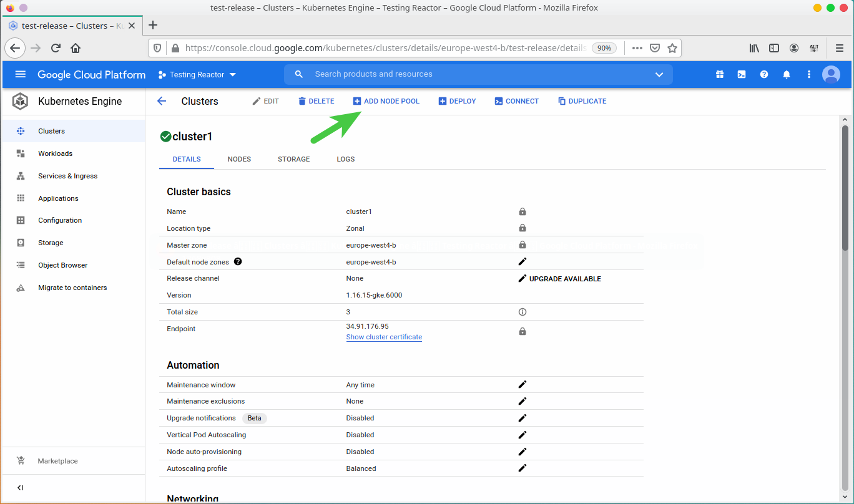This screenshot has height=504, width=854.
Task: Click UPGRADE AVAILABLE for the cluster version
Action: point(565,279)
